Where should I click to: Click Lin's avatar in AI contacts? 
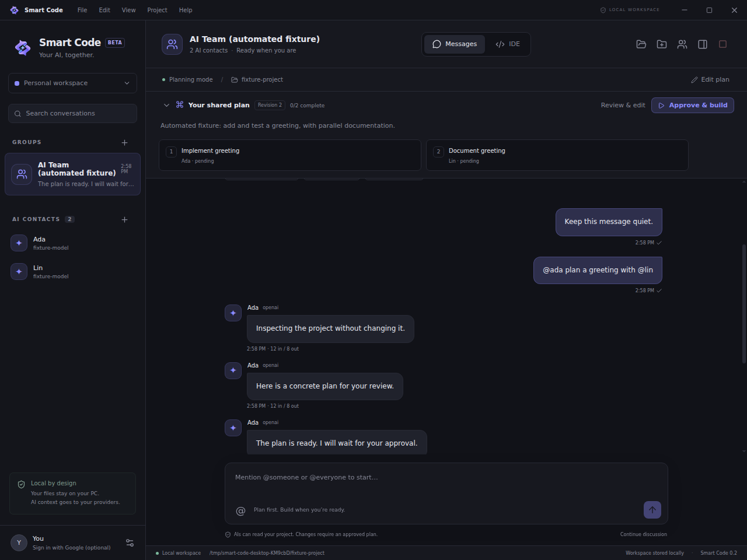pyautogui.click(x=19, y=271)
